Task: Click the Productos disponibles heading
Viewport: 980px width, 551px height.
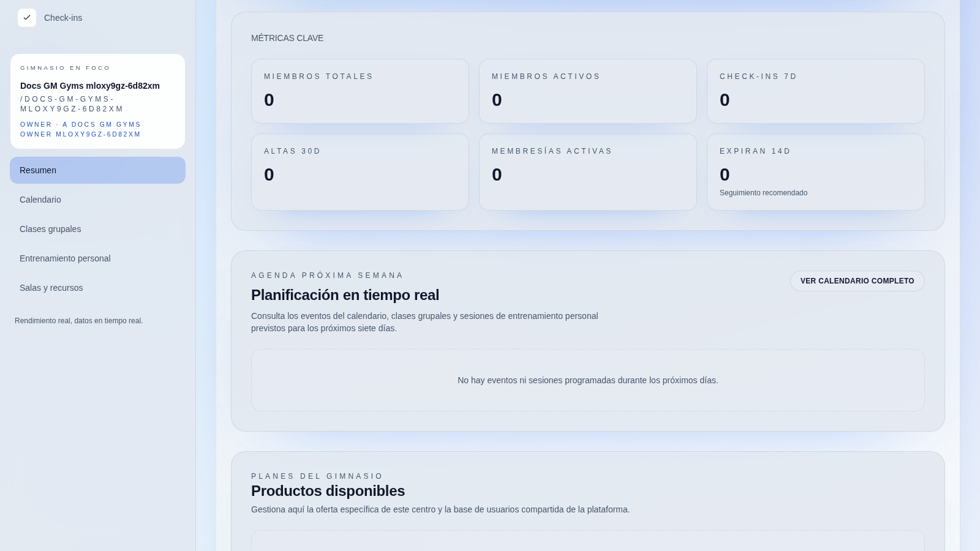Action: point(328,491)
